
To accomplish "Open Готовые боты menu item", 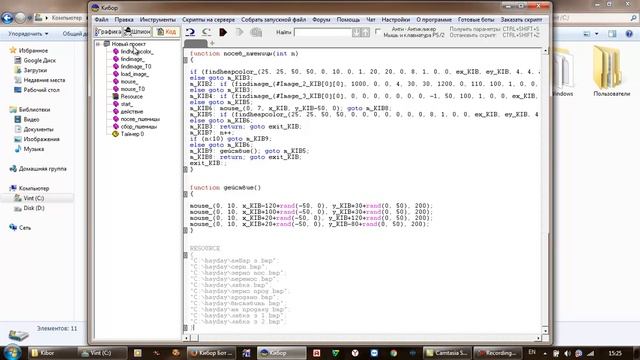I will tap(476, 20).
